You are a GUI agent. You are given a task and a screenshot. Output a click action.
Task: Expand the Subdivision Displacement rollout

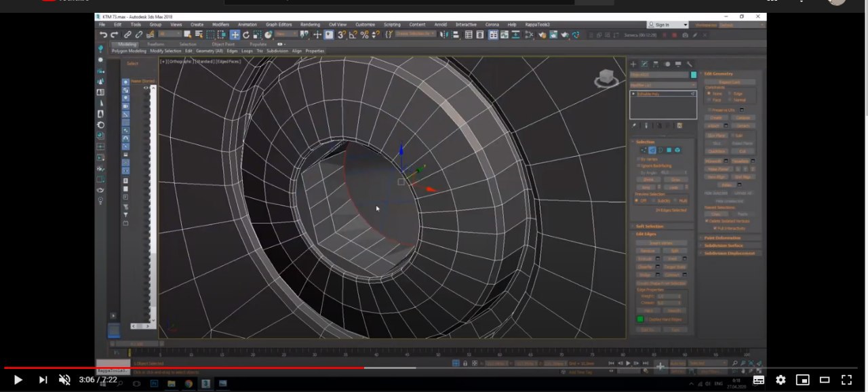pyautogui.click(x=730, y=253)
